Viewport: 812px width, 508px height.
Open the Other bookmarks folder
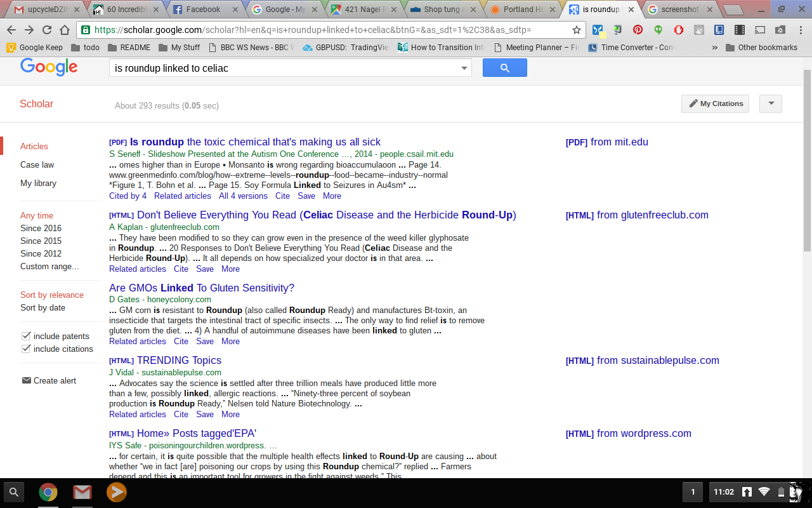click(761, 48)
